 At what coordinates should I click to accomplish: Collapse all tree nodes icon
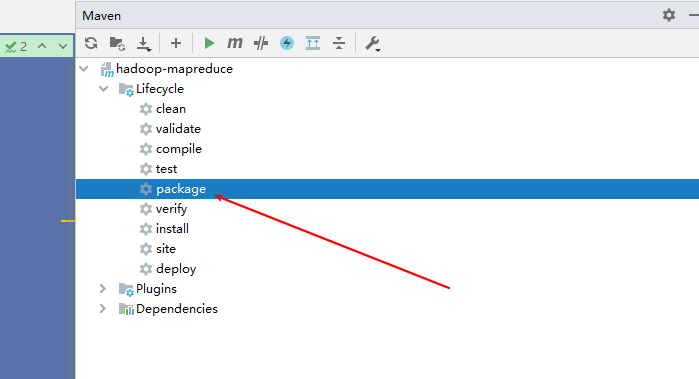339,43
